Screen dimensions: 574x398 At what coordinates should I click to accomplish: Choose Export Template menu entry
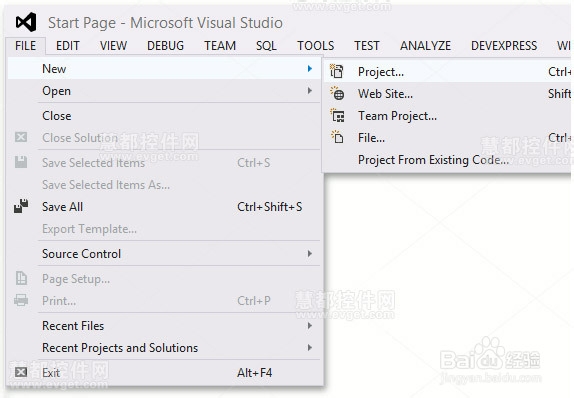pos(164,229)
